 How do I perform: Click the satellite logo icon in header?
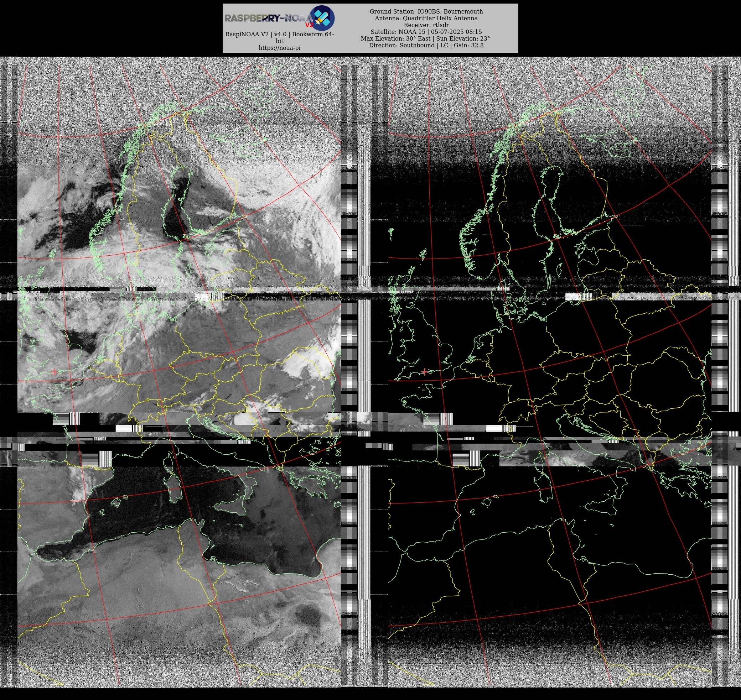(322, 18)
